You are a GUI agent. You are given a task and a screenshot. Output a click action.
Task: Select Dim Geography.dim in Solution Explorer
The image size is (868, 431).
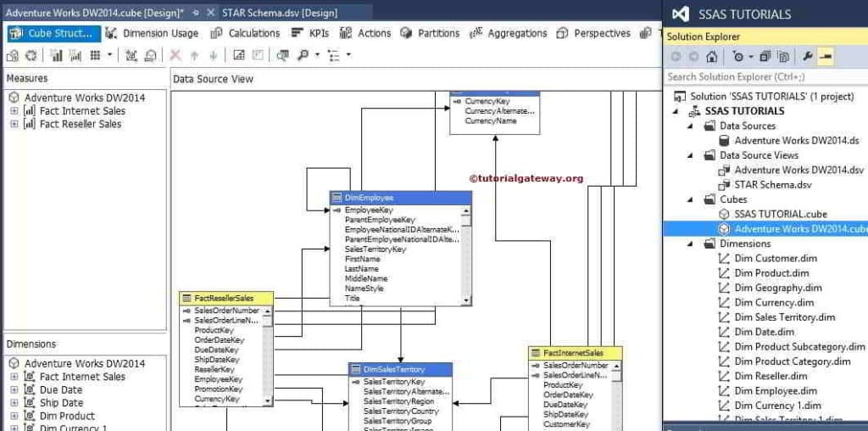point(778,288)
